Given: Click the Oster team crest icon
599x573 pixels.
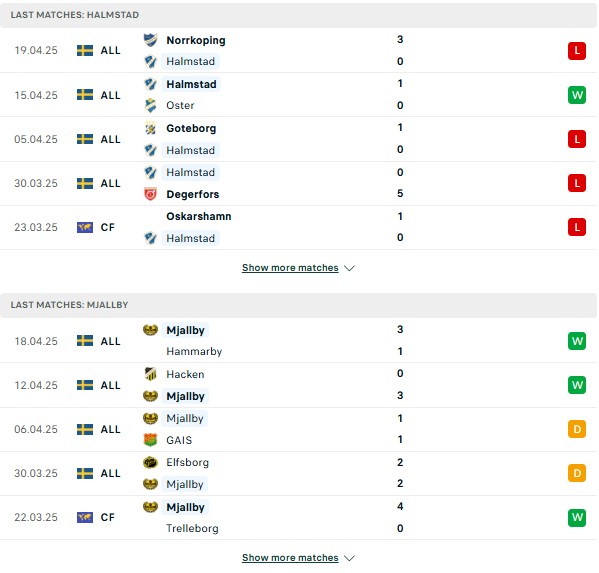Looking at the screenshot, I should point(151,105).
